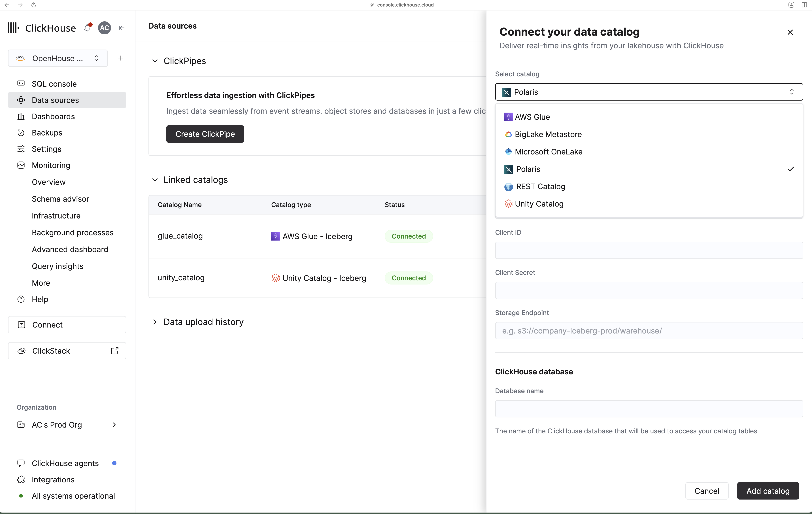The height and width of the screenshot is (514, 812).
Task: Select Polaris in the catalog list
Action: tap(649, 169)
